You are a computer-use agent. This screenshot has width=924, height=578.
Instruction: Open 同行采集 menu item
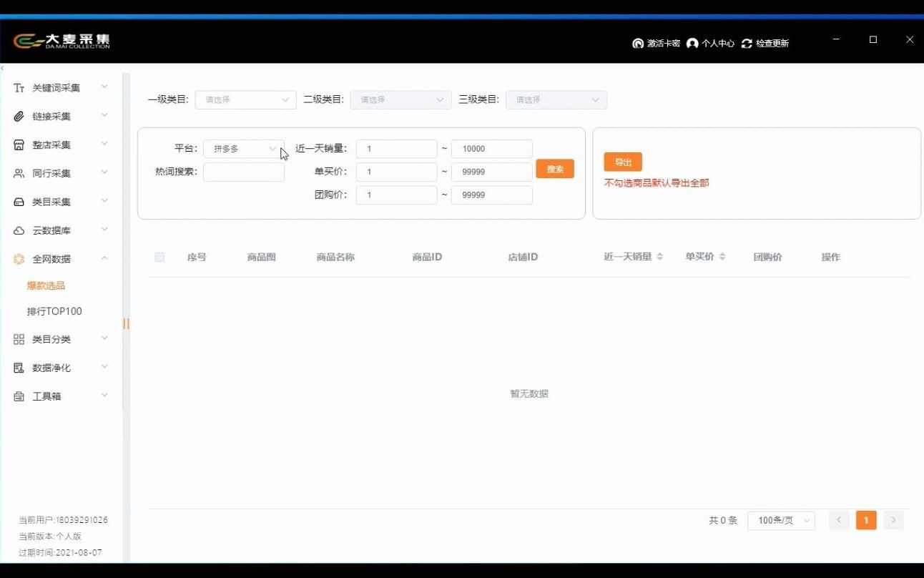[x=51, y=174]
